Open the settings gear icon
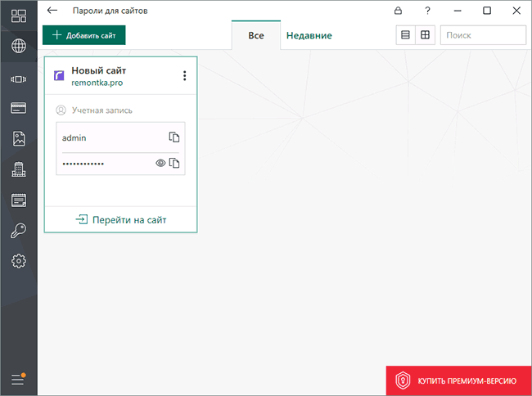This screenshot has height=396, width=532. 19,261
